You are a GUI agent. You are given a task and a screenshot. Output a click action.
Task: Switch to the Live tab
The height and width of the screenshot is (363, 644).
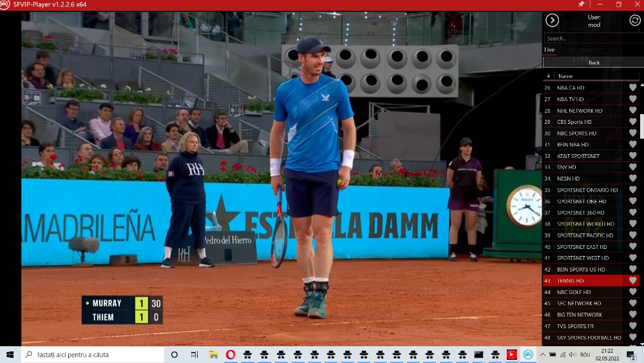pos(549,50)
